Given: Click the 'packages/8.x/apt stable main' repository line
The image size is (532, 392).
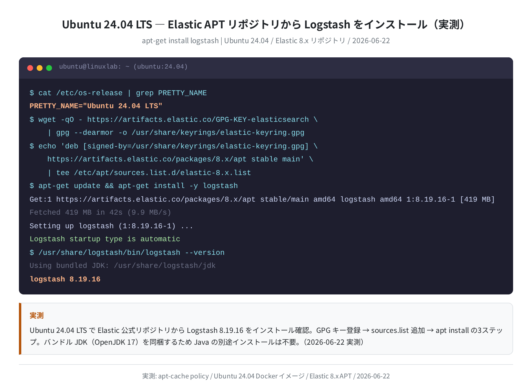Looking at the screenshot, I should 180,159.
